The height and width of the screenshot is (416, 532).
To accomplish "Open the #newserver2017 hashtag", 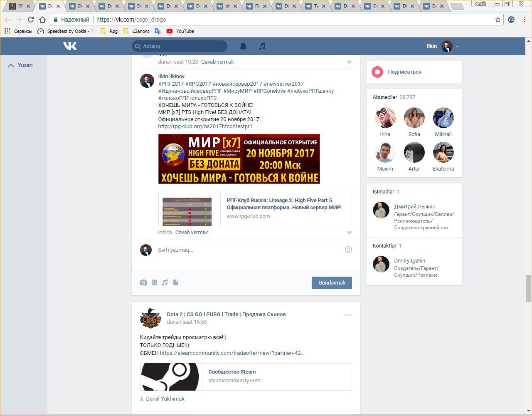I will pyautogui.click(x=283, y=84).
